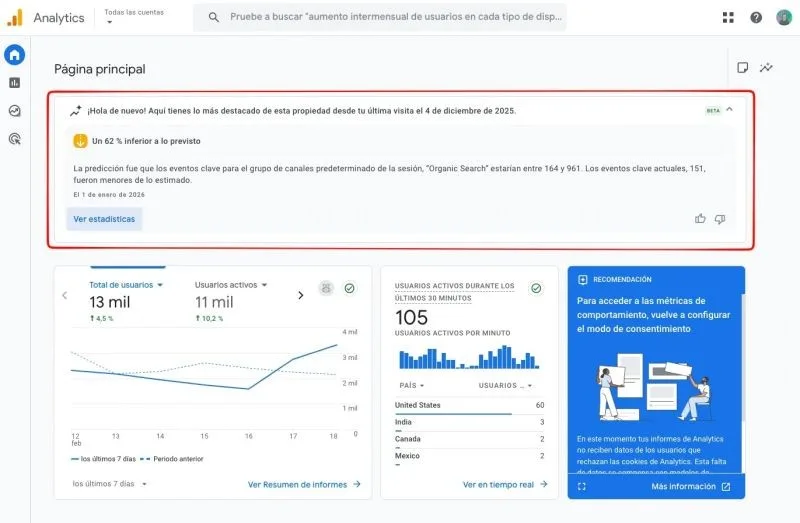The width and height of the screenshot is (800, 523).
Task: Click the Analytics logo icon
Action: tap(15, 17)
